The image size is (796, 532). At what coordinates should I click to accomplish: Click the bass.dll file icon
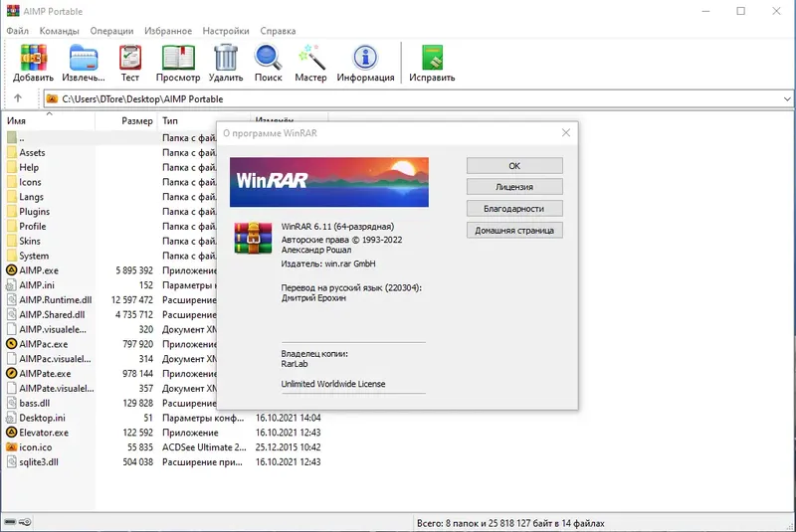coord(11,403)
